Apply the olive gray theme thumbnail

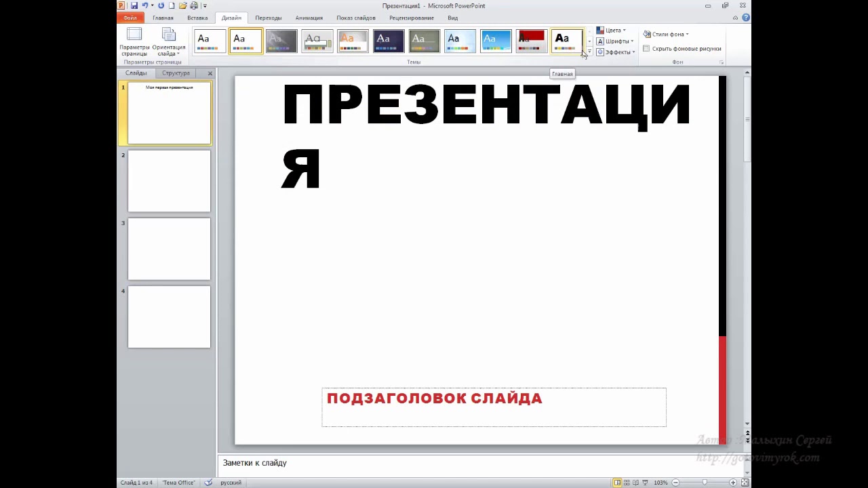[425, 41]
